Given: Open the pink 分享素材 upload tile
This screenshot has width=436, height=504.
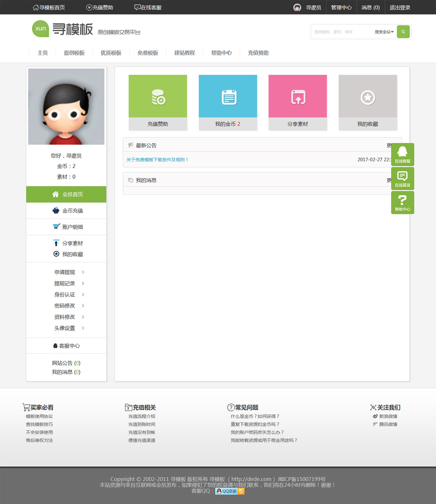Looking at the screenshot, I should (x=297, y=97).
